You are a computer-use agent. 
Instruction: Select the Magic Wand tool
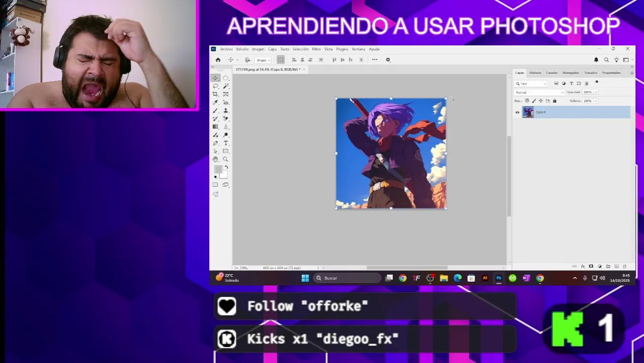point(226,86)
